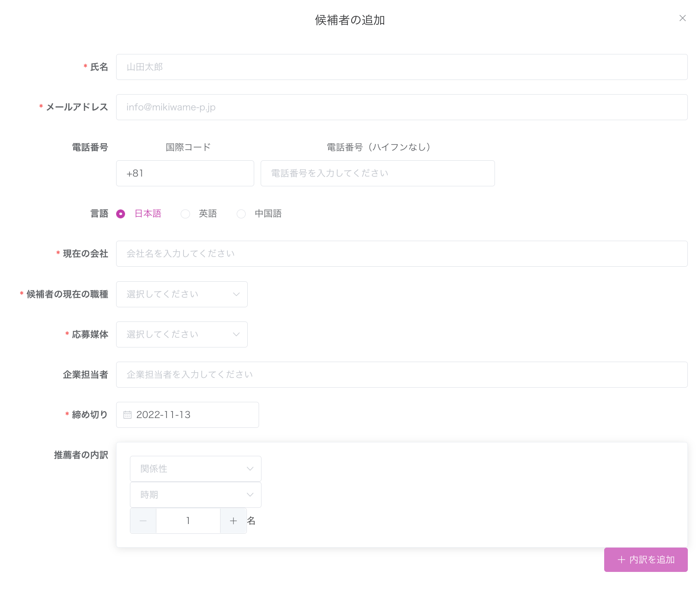This screenshot has width=700, height=591.
Task: Focus the メールアドレス input field
Action: tap(402, 107)
